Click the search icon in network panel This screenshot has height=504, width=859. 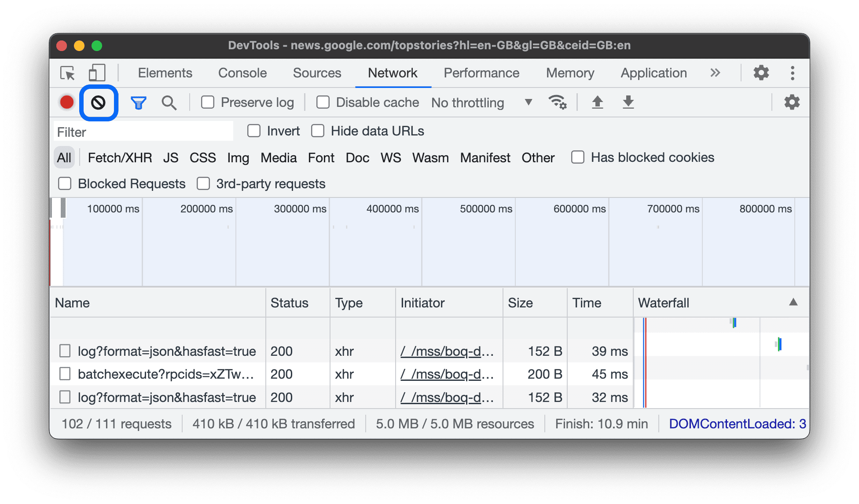click(x=169, y=102)
